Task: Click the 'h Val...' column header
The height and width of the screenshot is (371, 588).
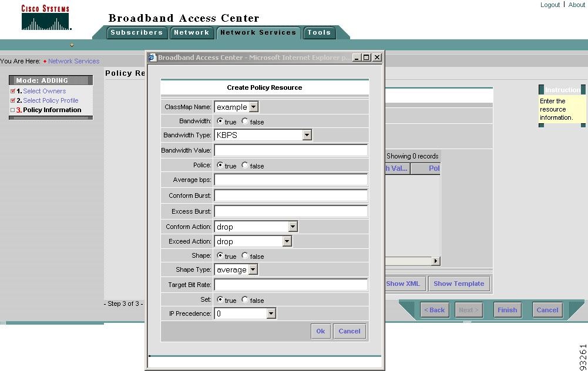Action: point(398,168)
